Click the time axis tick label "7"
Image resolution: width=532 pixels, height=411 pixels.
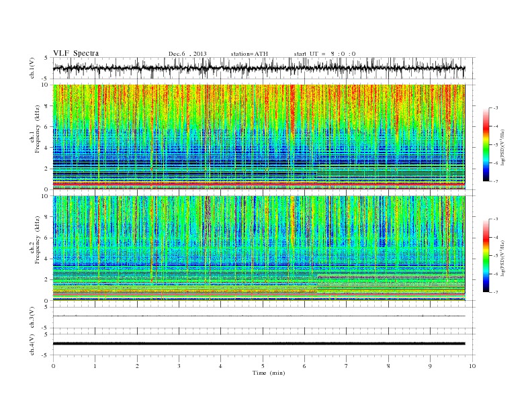point(347,366)
